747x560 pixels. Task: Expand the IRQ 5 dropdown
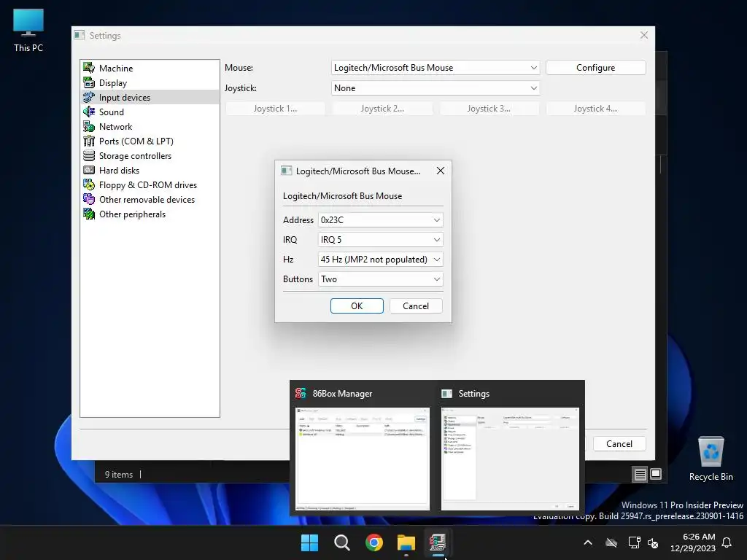click(380, 239)
